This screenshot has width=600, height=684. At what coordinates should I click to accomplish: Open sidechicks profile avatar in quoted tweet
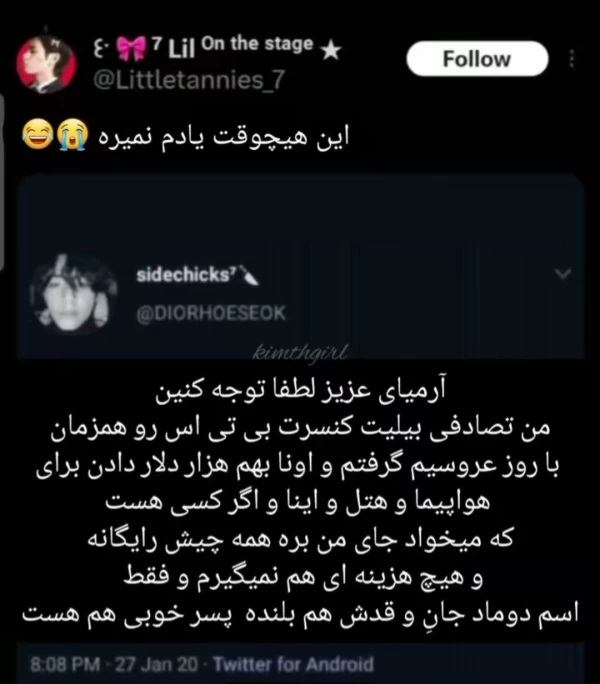[73, 294]
